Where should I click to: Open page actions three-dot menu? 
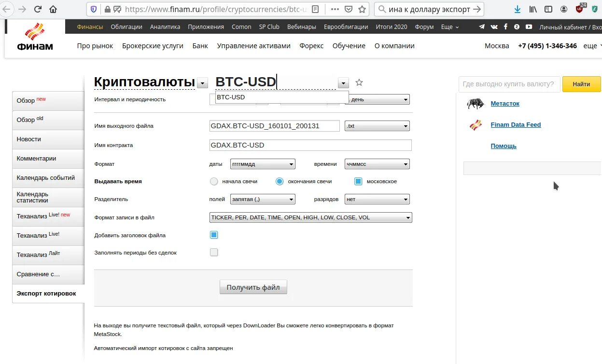[335, 9]
